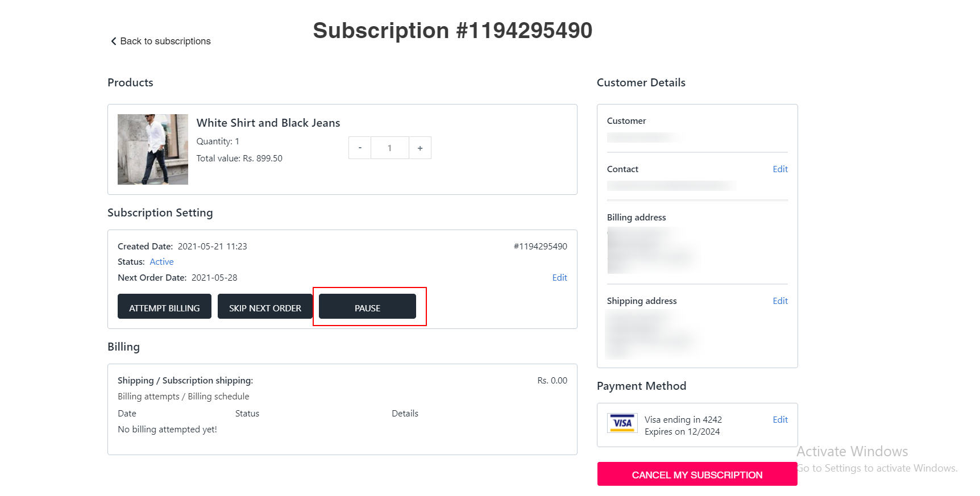Click the Subscription #1194295490 page heading
The image size is (980, 496).
point(452,30)
